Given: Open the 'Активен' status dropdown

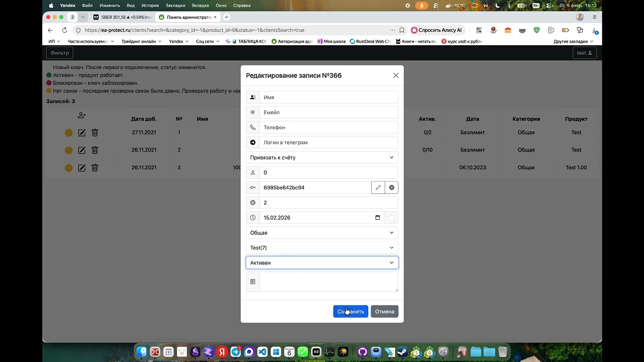Looking at the screenshot, I should 322,263.
